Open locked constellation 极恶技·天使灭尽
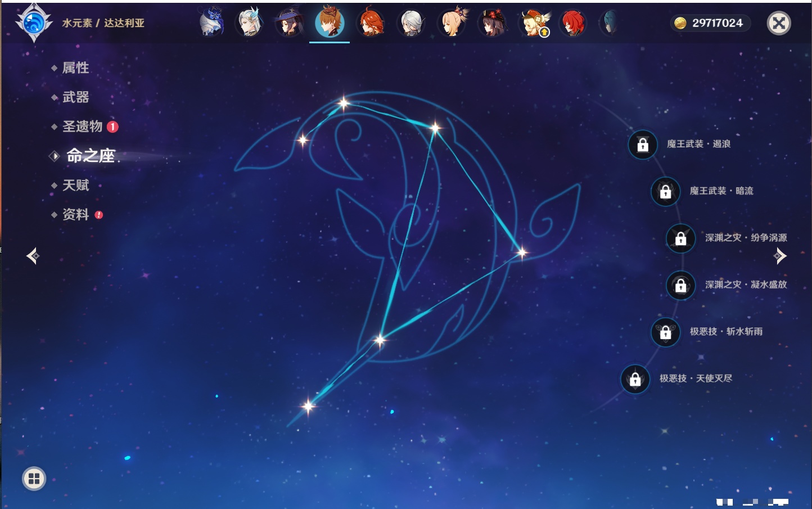 [635, 379]
